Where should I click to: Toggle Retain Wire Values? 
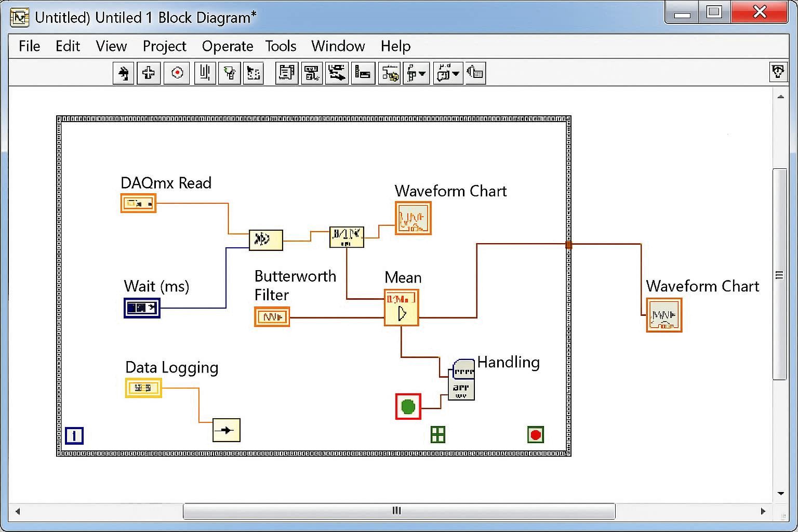point(254,73)
